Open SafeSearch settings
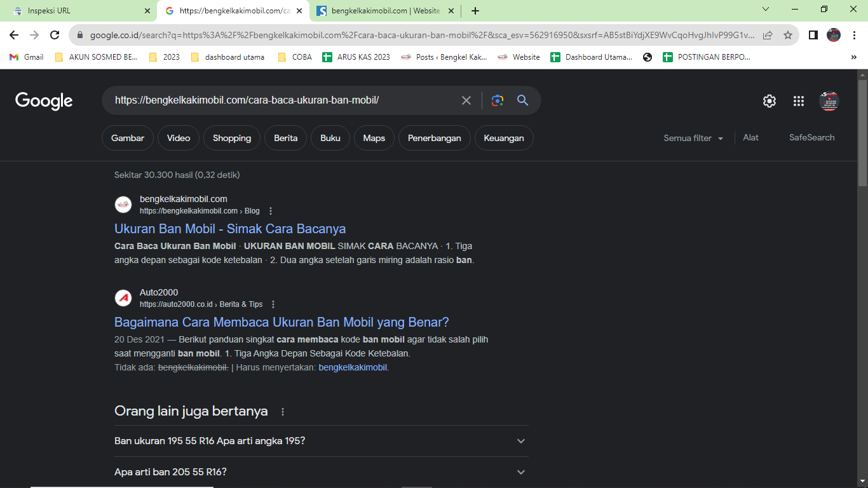Screen dimensions: 868x488 812,137
